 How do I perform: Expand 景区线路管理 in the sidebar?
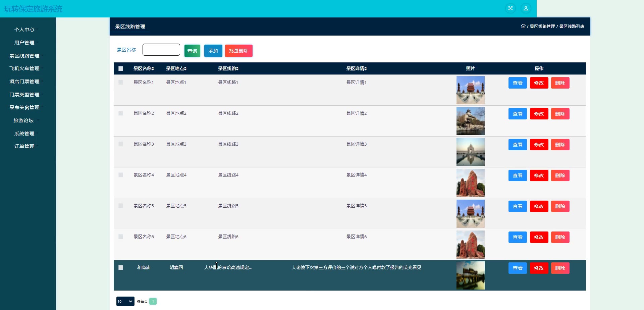(24, 56)
